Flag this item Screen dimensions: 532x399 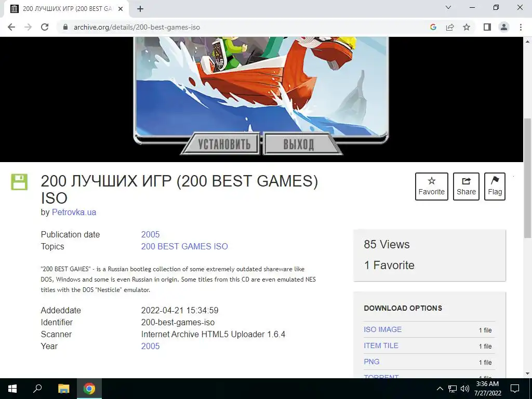click(495, 187)
